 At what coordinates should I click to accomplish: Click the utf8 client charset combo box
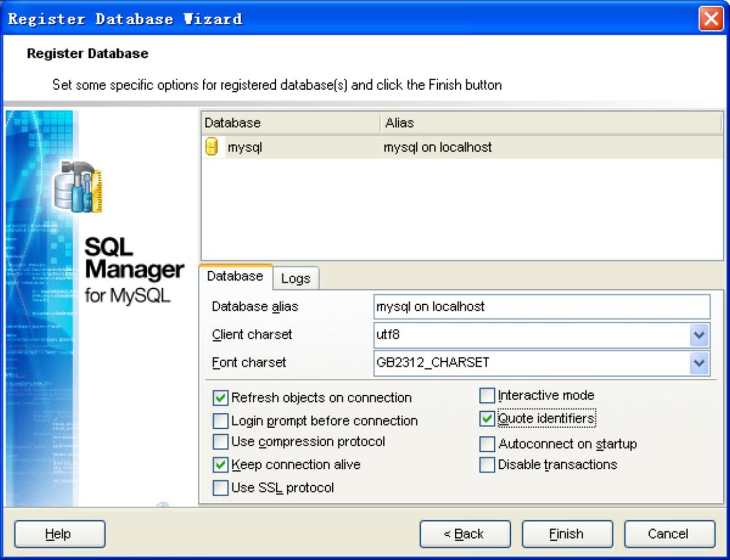[x=542, y=335]
